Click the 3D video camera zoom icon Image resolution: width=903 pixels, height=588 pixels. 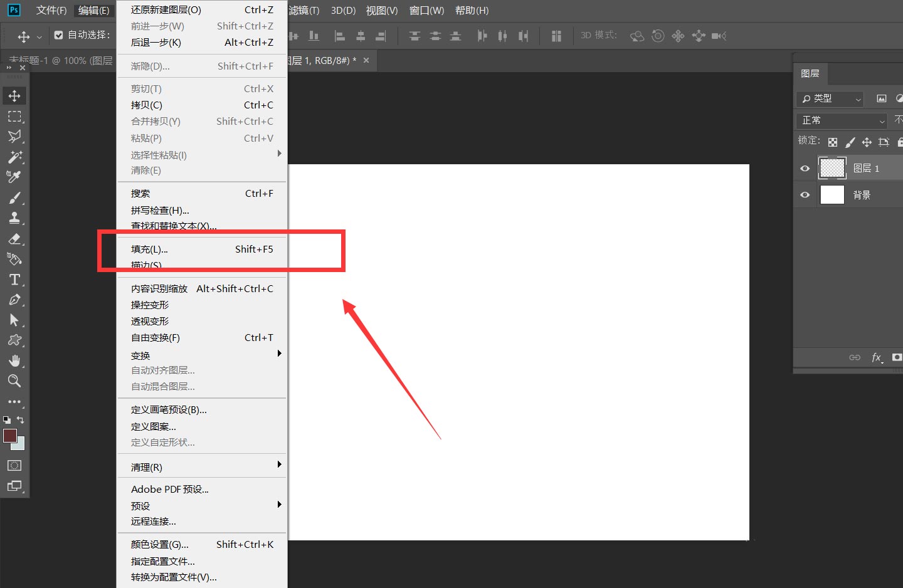pos(719,36)
